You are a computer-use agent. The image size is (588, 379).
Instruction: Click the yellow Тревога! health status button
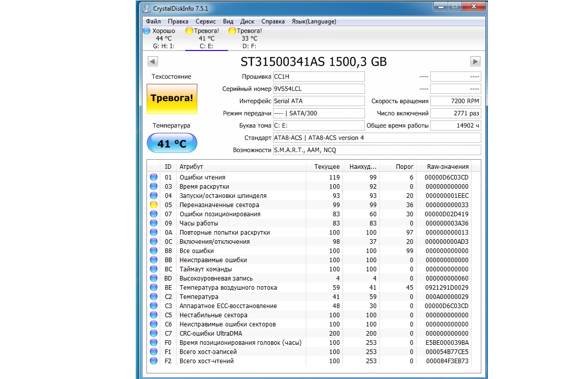click(x=171, y=99)
